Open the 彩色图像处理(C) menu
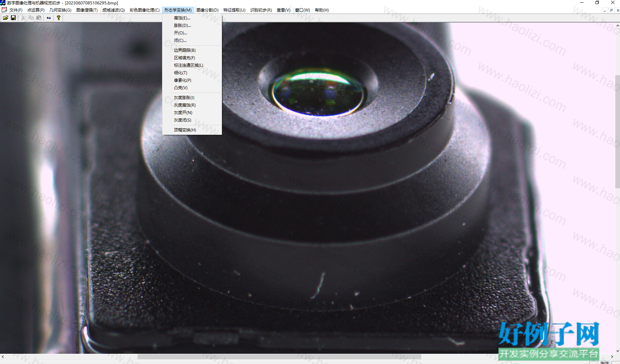 click(144, 10)
